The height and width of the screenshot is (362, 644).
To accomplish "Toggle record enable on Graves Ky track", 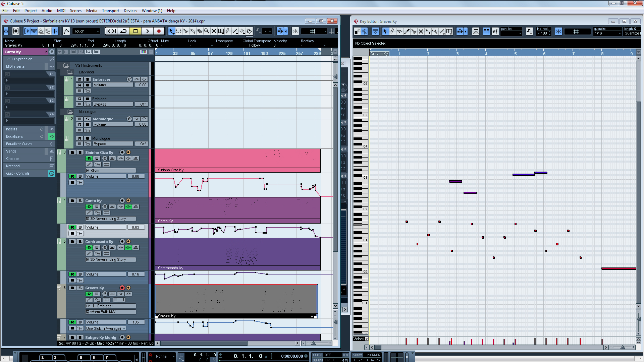I will tap(122, 288).
